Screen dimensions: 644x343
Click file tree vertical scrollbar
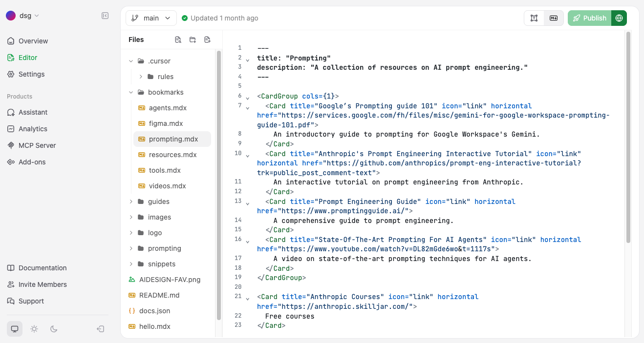point(218,185)
